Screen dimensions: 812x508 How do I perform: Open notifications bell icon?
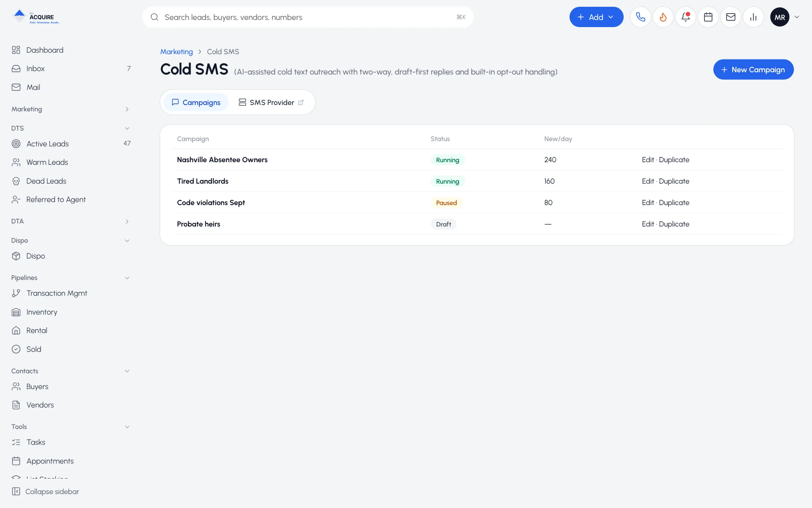[686, 17]
